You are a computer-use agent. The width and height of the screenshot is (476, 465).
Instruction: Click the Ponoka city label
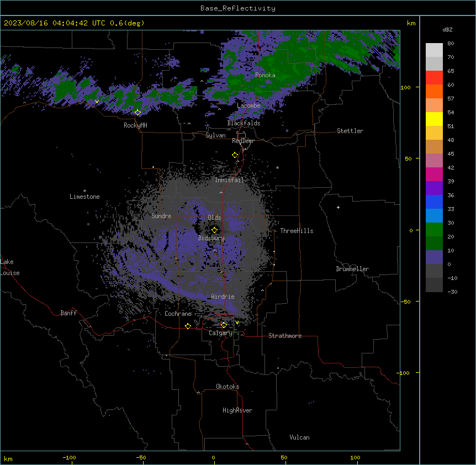coord(265,75)
